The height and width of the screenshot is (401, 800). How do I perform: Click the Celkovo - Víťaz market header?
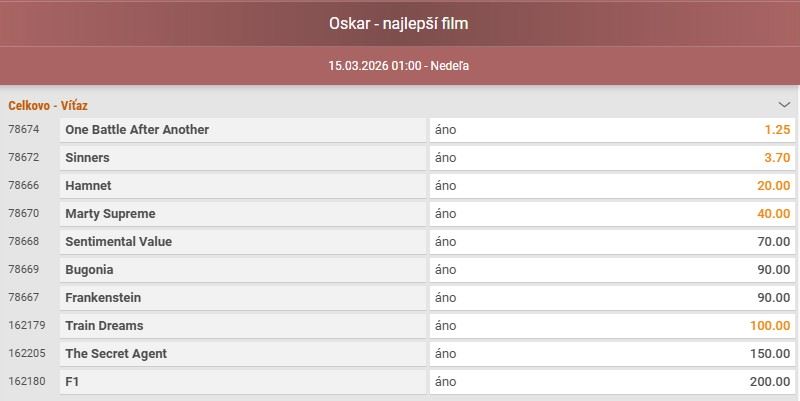pos(49,105)
